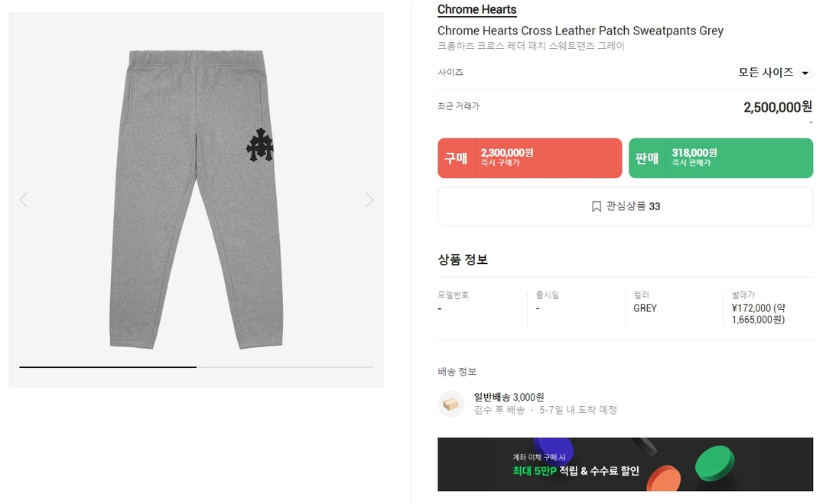Open 모든 사이즈 size dropdown
826x504 pixels.
click(766, 73)
